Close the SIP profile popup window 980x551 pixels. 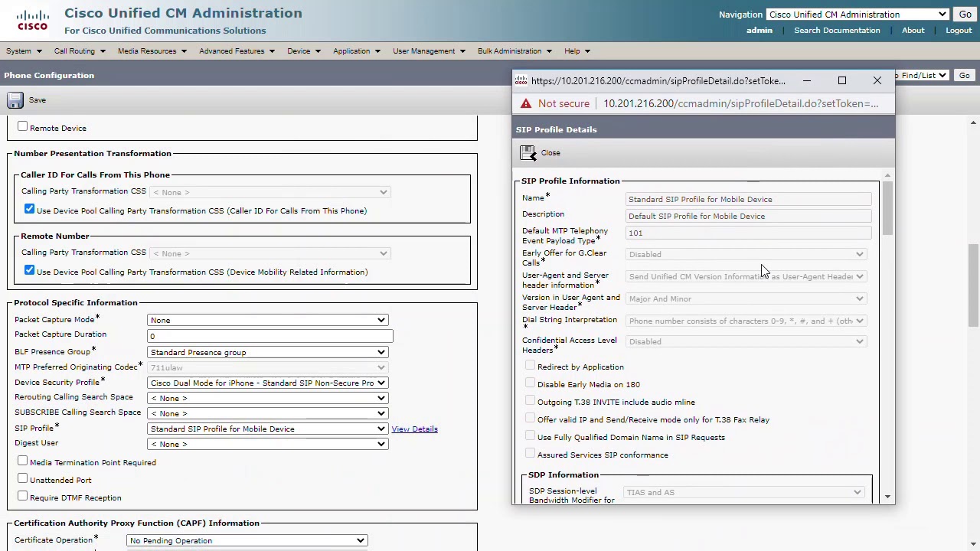[877, 80]
